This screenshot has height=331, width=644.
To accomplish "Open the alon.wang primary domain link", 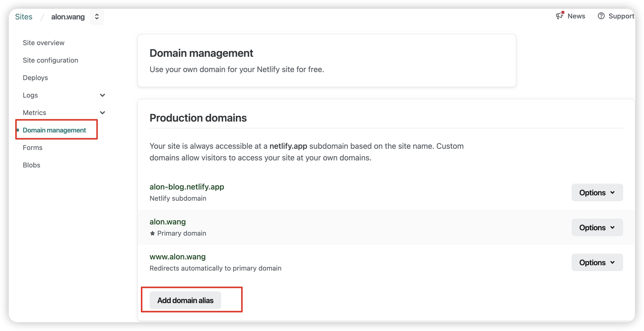I will 168,222.
